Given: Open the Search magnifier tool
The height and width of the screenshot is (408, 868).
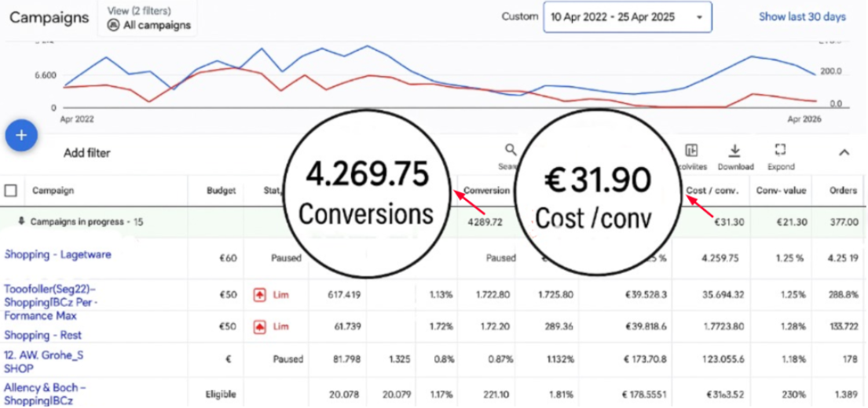Looking at the screenshot, I should click(x=511, y=150).
